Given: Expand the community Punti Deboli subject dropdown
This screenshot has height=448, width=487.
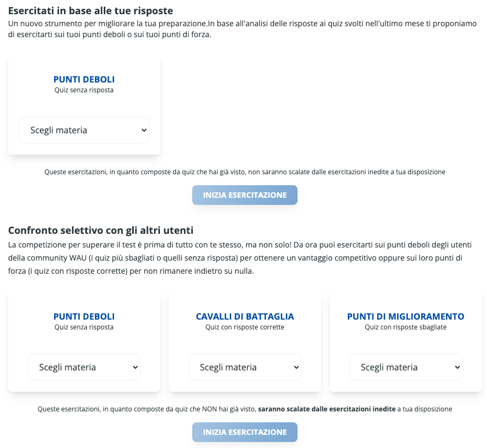Looking at the screenshot, I should (x=84, y=367).
